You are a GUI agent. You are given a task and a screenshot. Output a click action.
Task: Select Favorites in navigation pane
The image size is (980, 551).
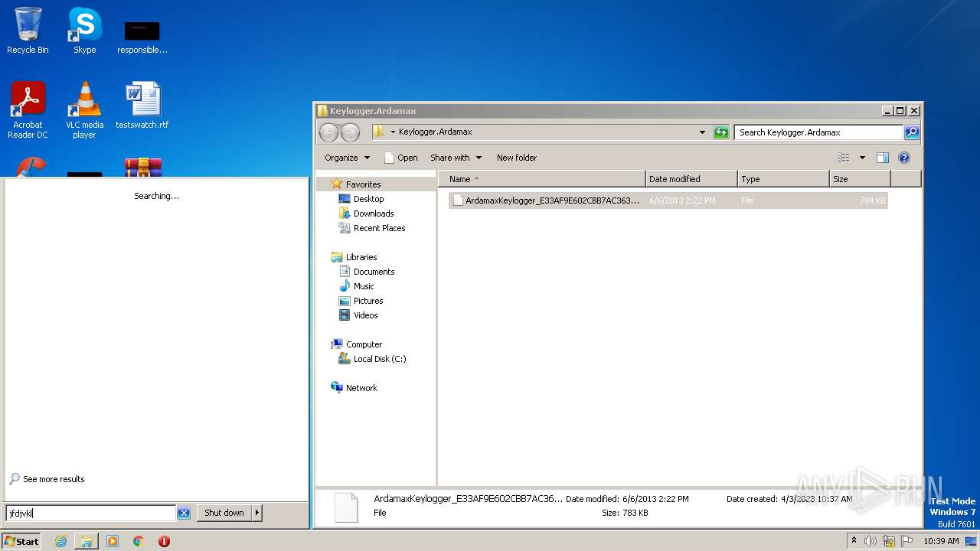coord(363,184)
